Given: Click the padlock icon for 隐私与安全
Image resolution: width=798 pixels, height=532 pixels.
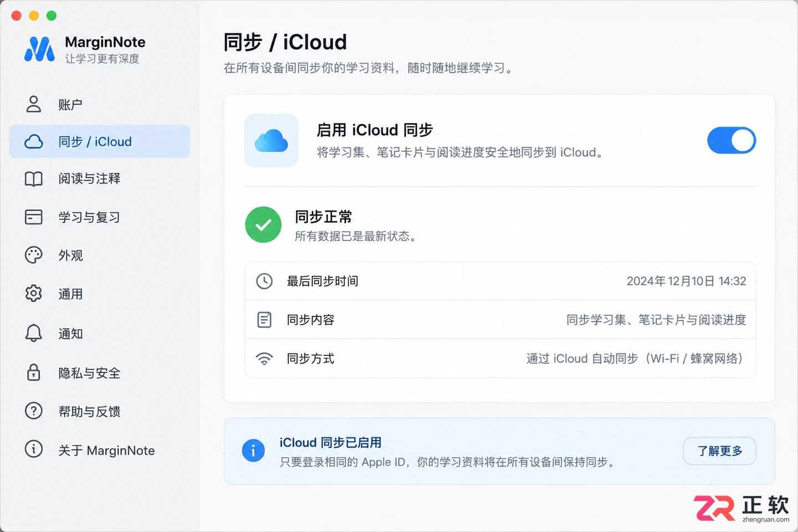Looking at the screenshot, I should 34,372.
